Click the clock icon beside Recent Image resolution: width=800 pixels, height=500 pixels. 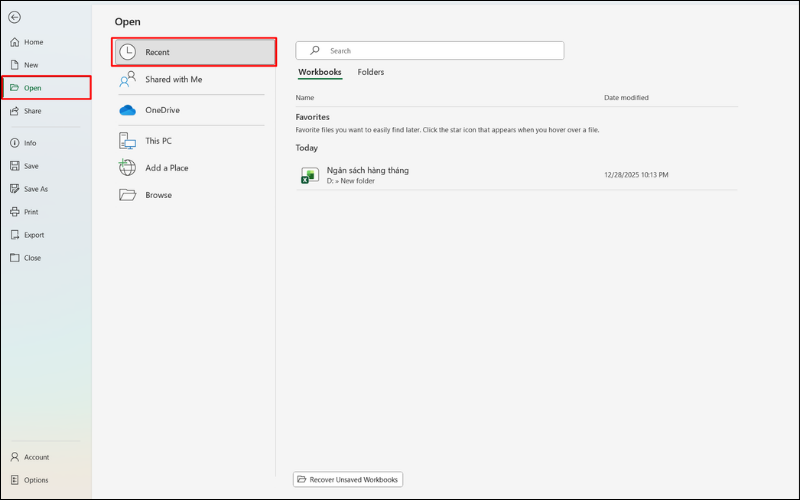tap(128, 52)
